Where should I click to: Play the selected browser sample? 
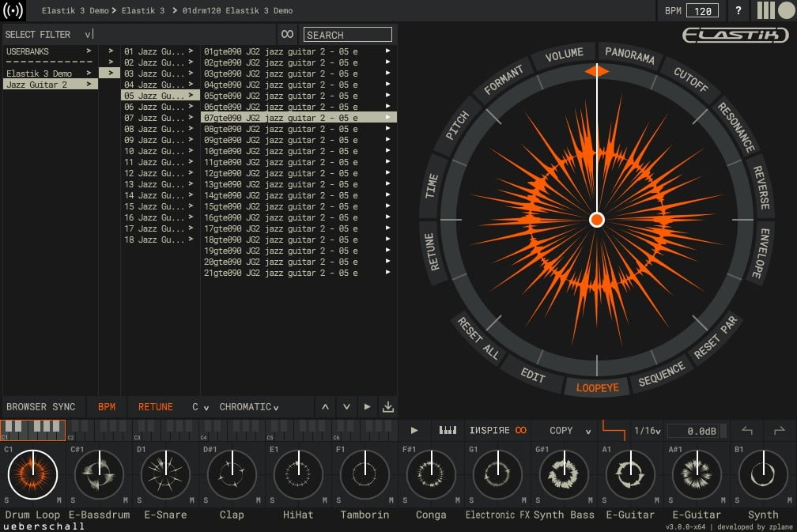point(367,406)
